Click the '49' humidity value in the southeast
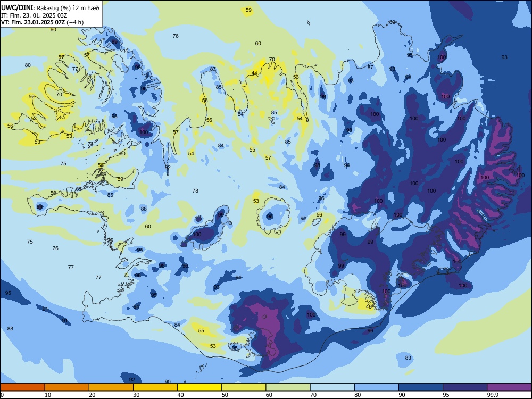532x399 pixels. pyautogui.click(x=369, y=307)
